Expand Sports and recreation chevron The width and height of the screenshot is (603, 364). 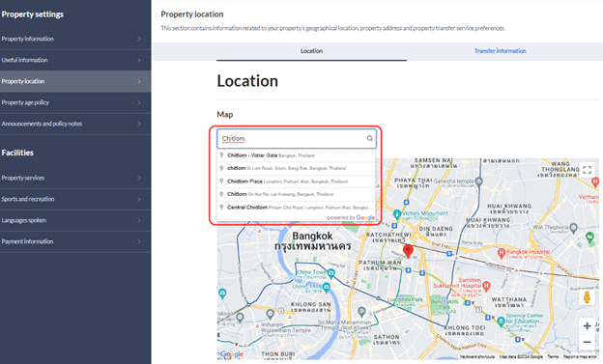139,199
